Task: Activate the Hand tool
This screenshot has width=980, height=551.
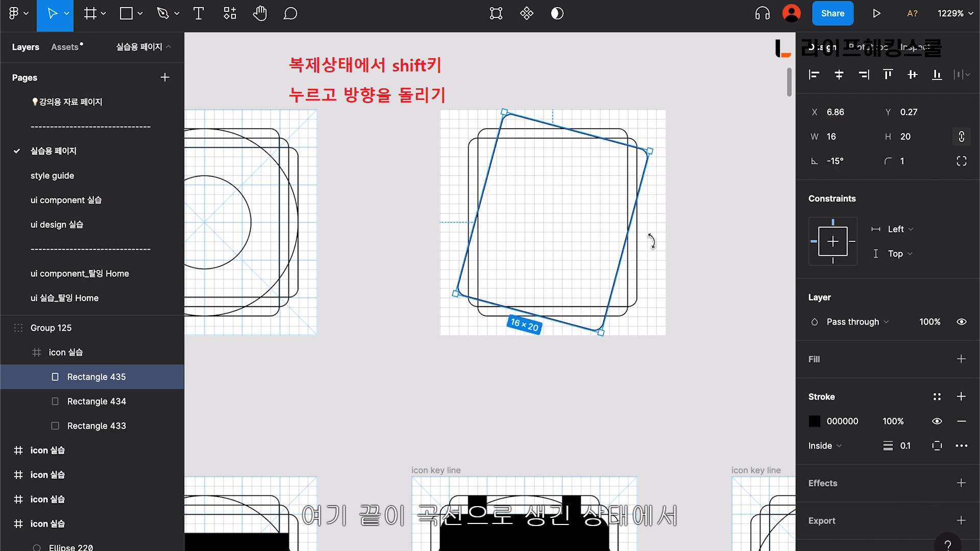Action: tap(260, 14)
